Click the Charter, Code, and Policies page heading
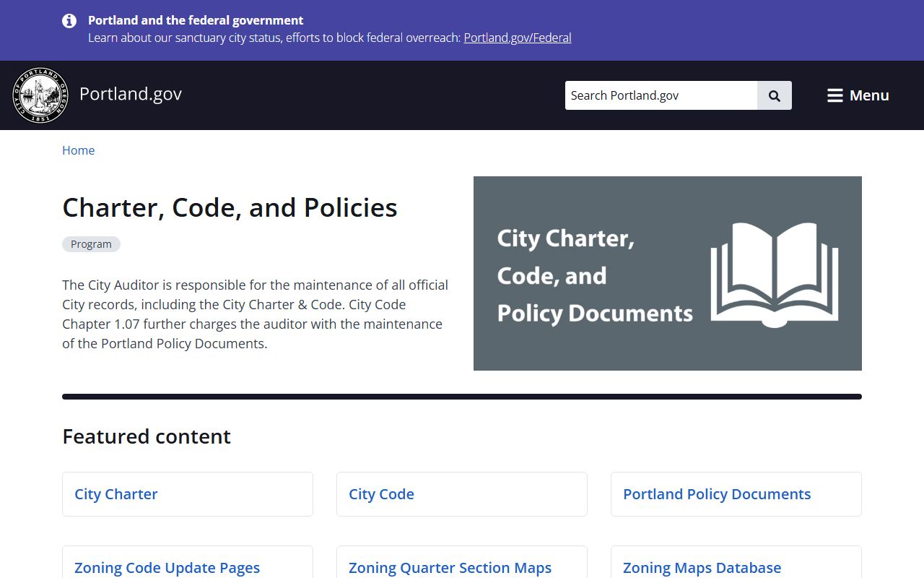The width and height of the screenshot is (924, 578). click(x=230, y=207)
